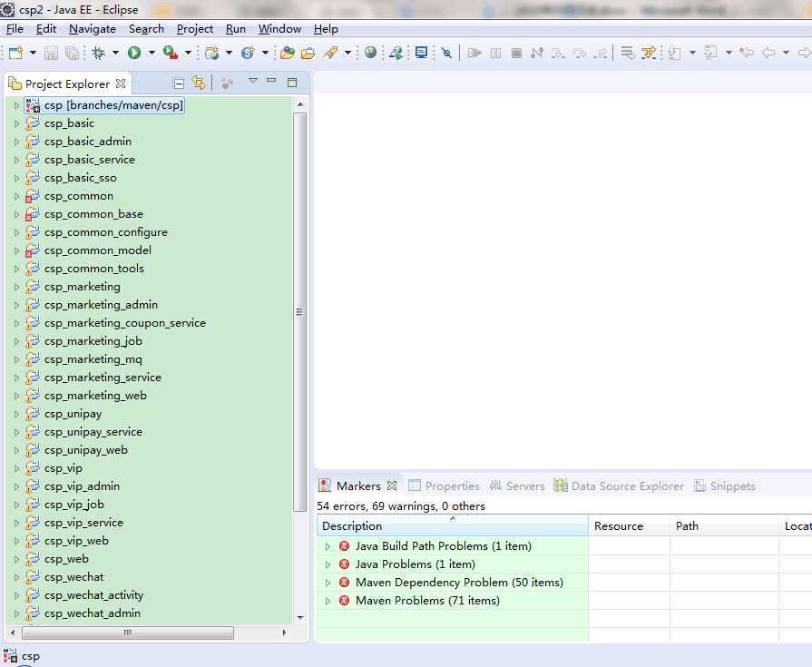Click the green Run icon

134,53
